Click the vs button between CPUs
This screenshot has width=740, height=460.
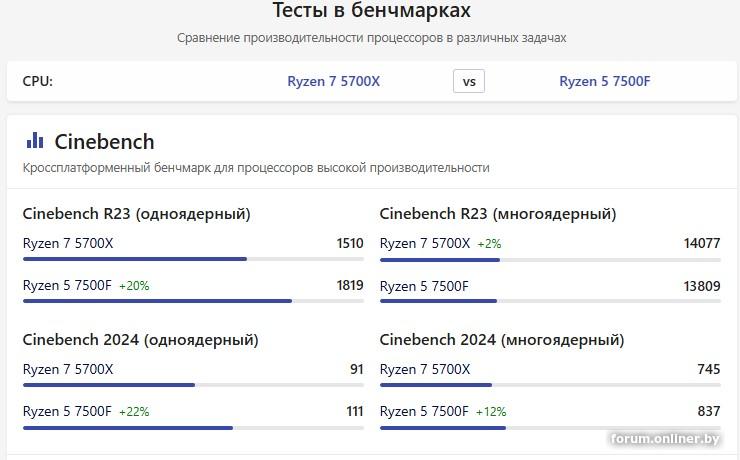469,81
